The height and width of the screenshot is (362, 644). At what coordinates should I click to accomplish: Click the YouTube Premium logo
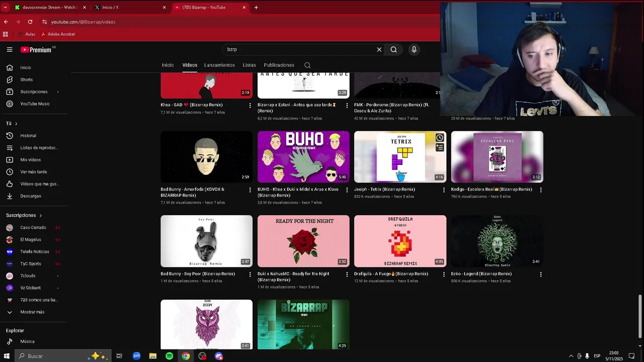tap(36, 49)
